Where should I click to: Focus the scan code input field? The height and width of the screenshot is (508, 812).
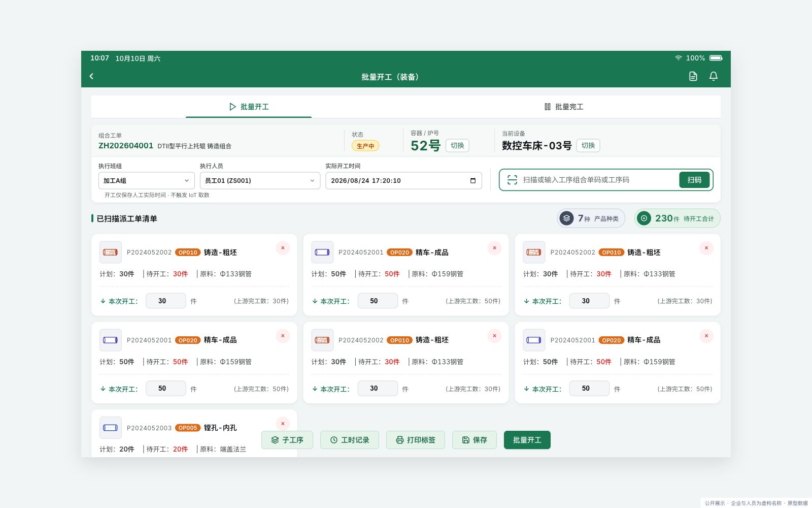(x=599, y=180)
